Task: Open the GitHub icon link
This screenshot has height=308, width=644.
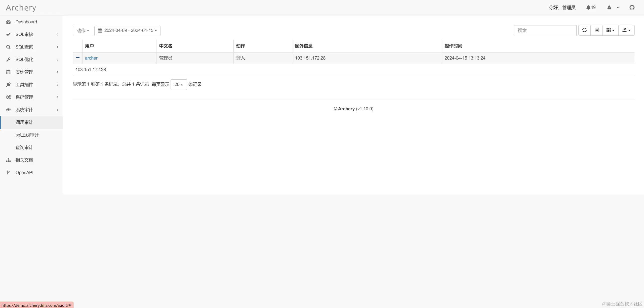Action: [x=632, y=8]
